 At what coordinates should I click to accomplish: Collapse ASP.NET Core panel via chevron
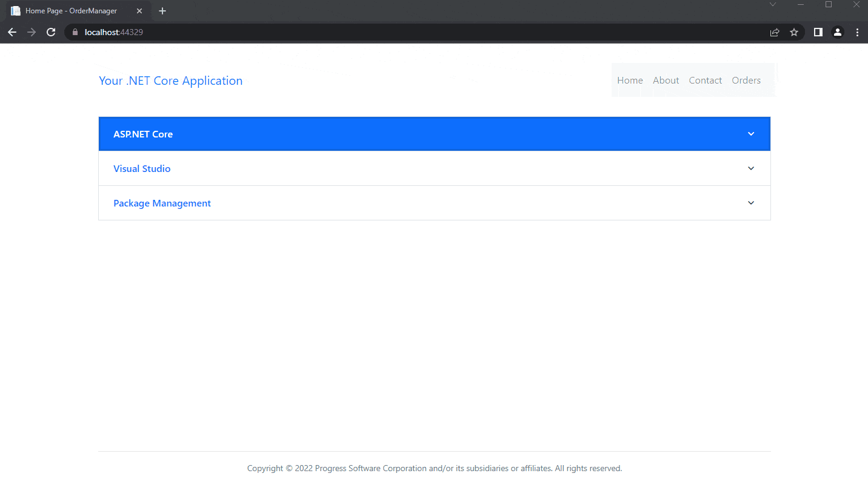(751, 134)
